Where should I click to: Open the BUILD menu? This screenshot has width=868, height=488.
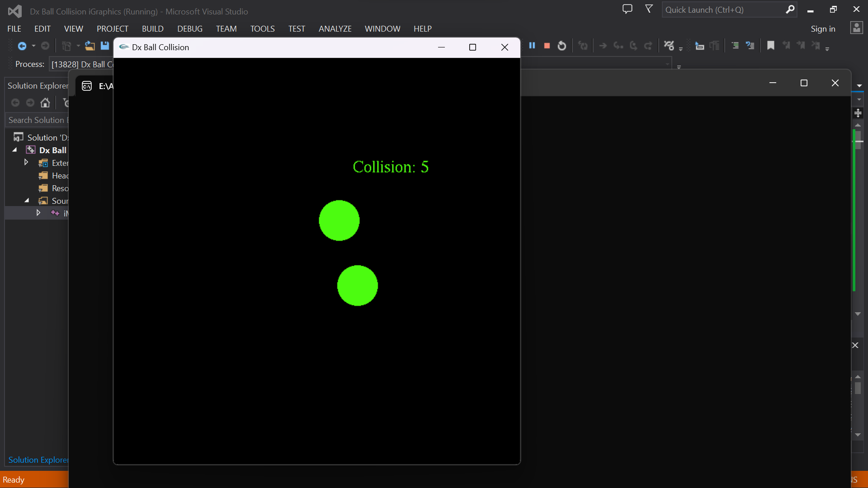[x=153, y=28]
